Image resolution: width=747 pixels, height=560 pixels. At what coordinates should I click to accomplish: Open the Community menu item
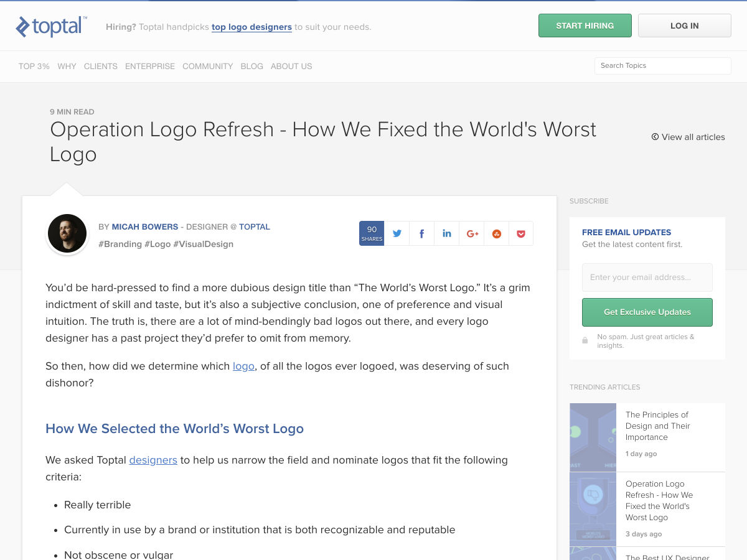[208, 66]
